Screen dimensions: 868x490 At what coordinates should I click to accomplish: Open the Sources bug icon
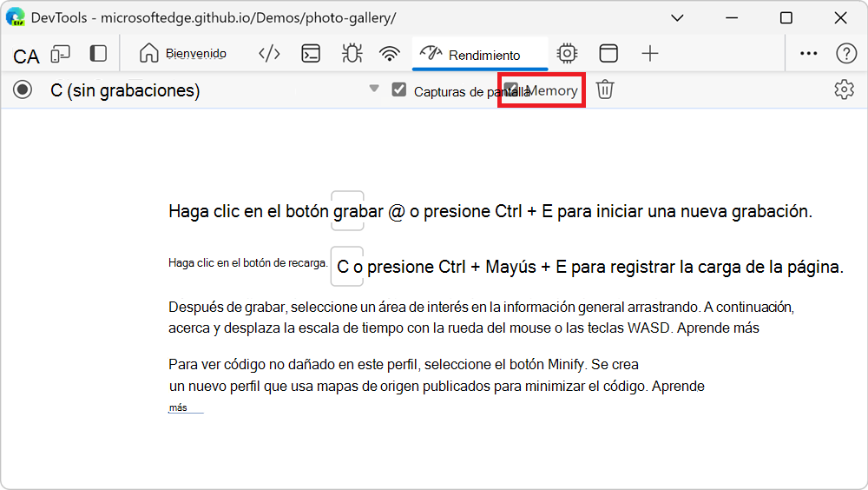(x=352, y=53)
